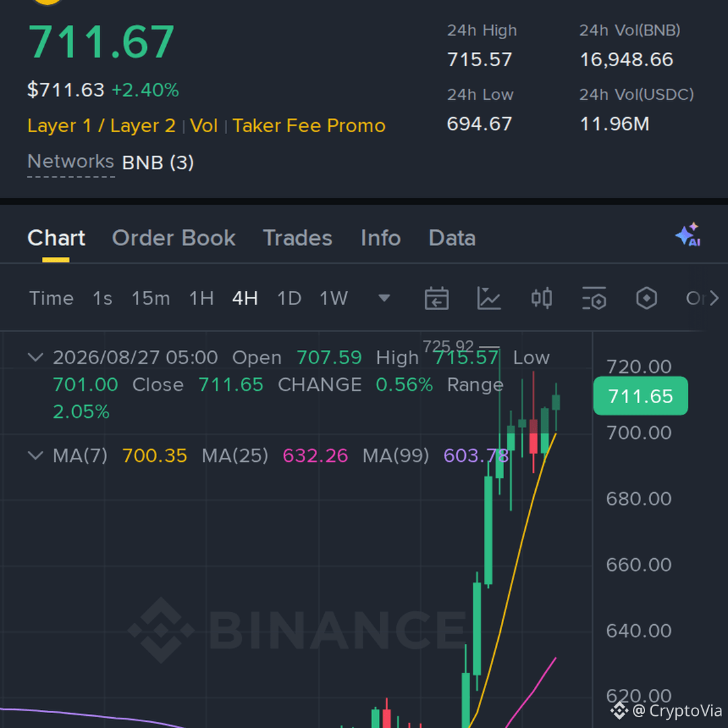Select the 1D interval
Screen dimensions: 728x728
click(289, 298)
